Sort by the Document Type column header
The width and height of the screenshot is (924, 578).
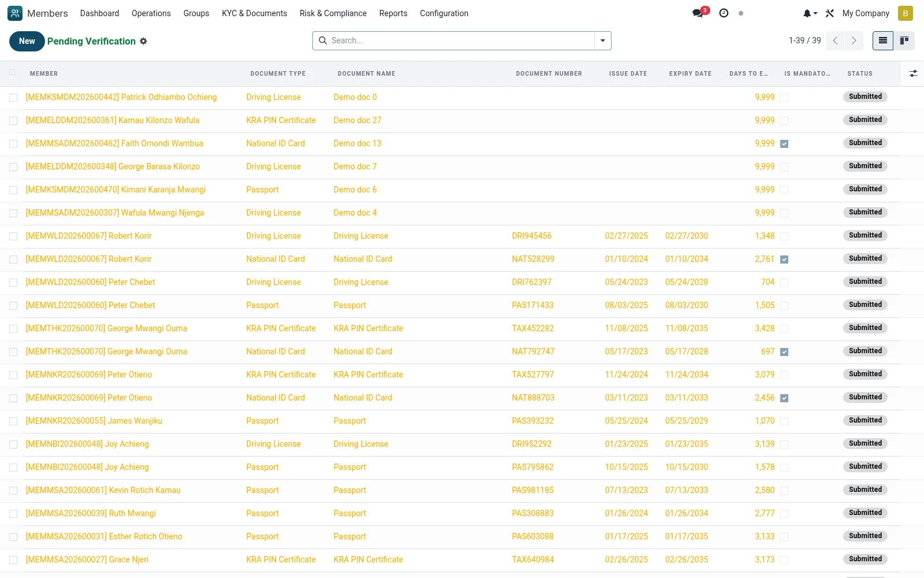coord(278,73)
